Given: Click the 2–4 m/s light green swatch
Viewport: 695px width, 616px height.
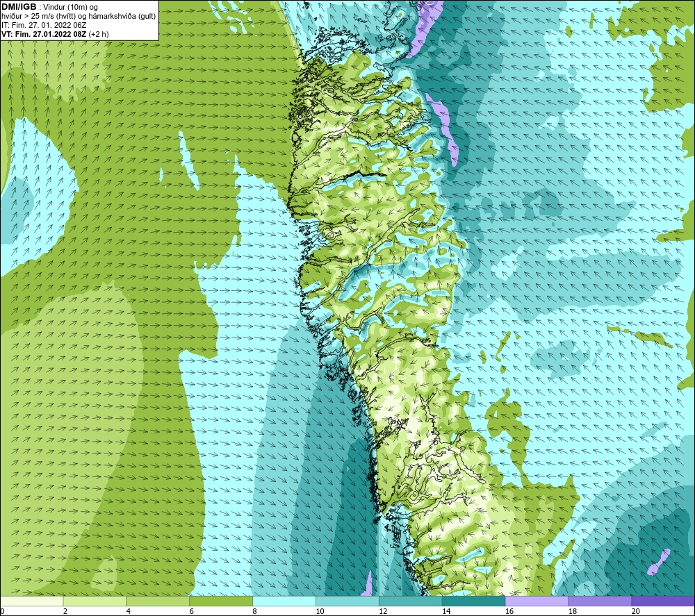Looking at the screenshot, I should [95, 601].
